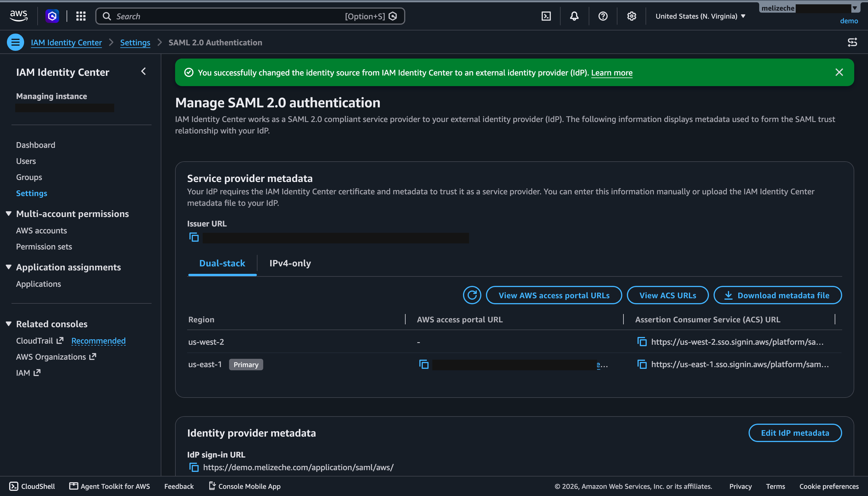
Task: Open Console Mobile App link
Action: (x=245, y=486)
